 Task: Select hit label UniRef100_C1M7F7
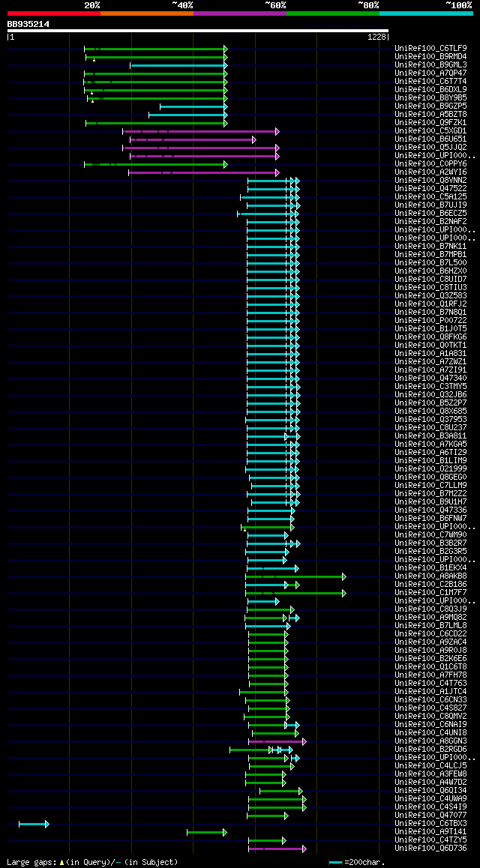click(430, 592)
